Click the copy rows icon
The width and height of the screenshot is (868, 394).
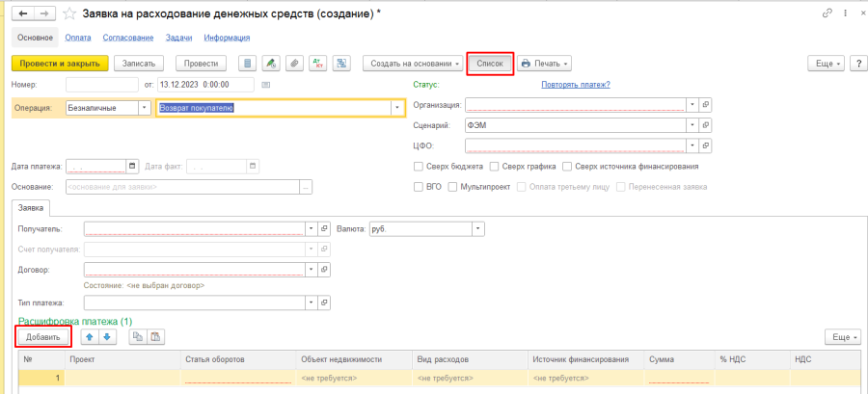[x=137, y=337]
